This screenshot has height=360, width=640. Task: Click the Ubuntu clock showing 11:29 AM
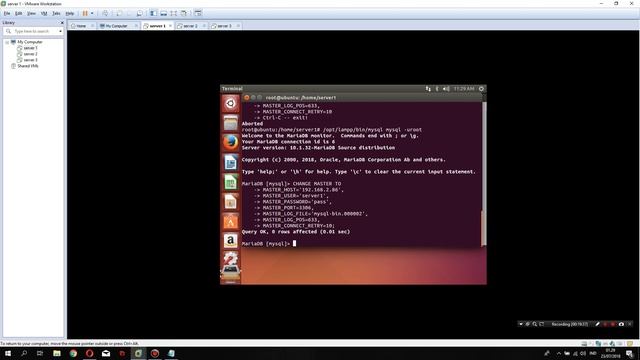(x=464, y=89)
